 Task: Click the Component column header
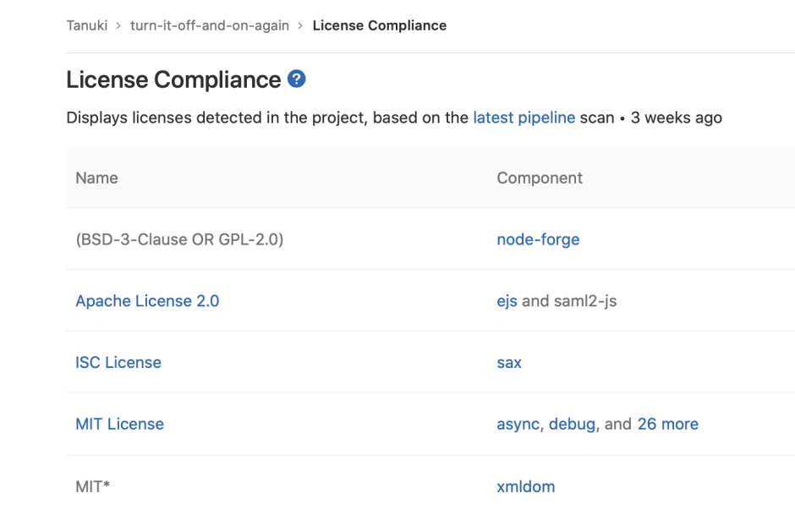(x=540, y=178)
